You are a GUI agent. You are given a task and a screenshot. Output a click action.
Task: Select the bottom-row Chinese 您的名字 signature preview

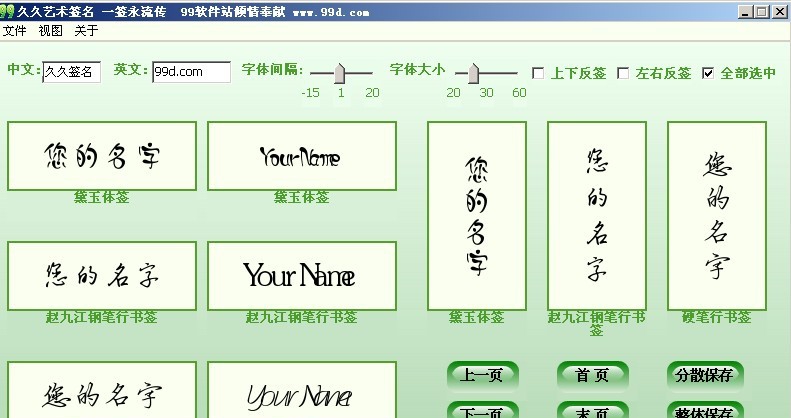coord(102,390)
